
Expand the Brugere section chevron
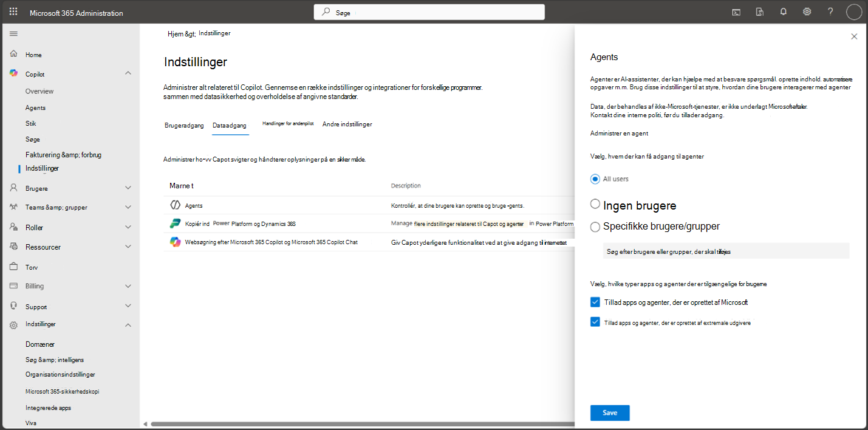pos(128,188)
